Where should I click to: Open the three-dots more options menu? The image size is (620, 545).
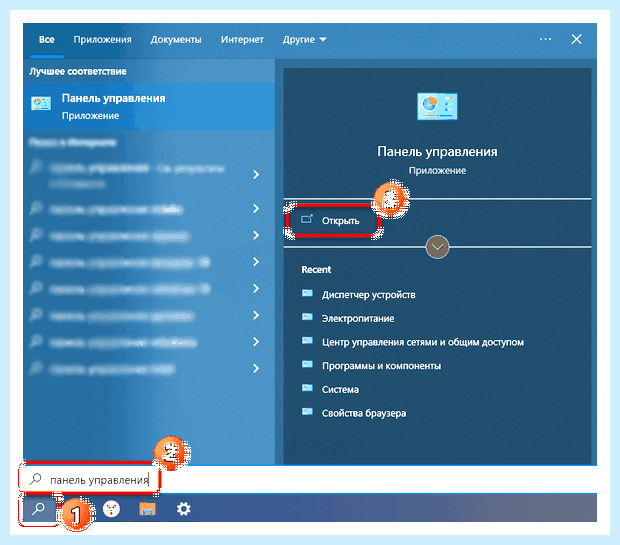click(545, 39)
